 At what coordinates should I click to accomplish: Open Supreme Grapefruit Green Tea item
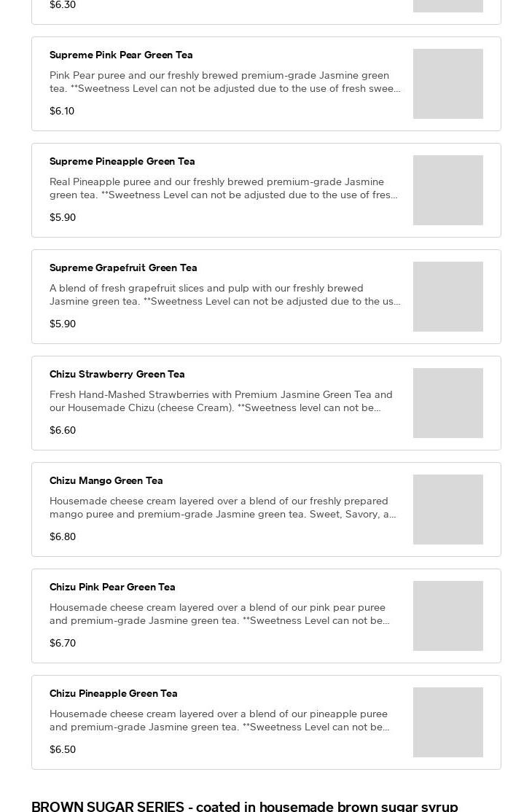[123, 268]
